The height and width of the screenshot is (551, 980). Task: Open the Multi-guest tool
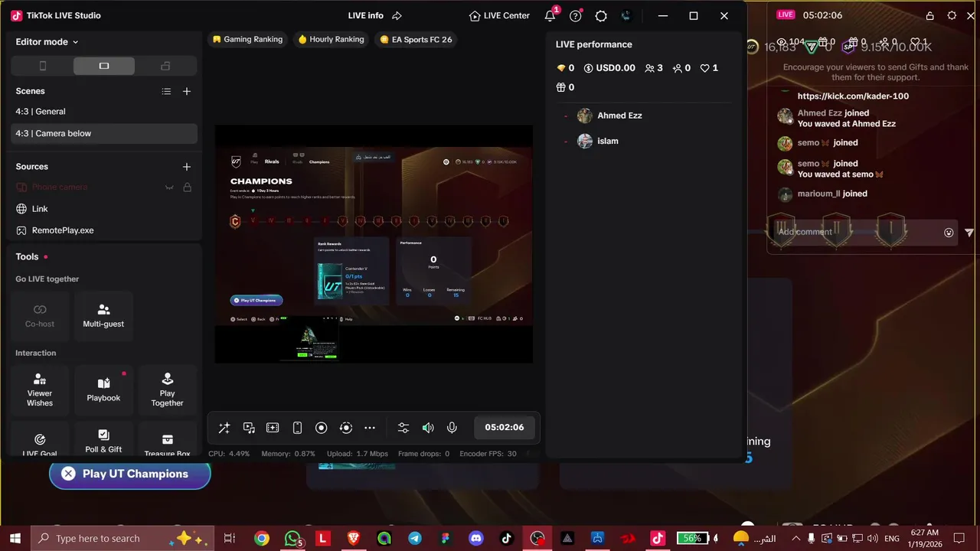(103, 315)
